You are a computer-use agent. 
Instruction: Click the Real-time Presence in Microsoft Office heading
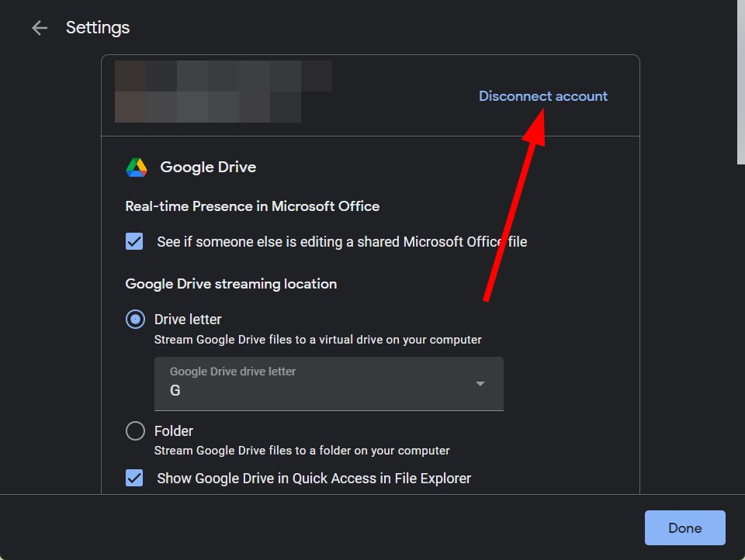tap(252, 206)
